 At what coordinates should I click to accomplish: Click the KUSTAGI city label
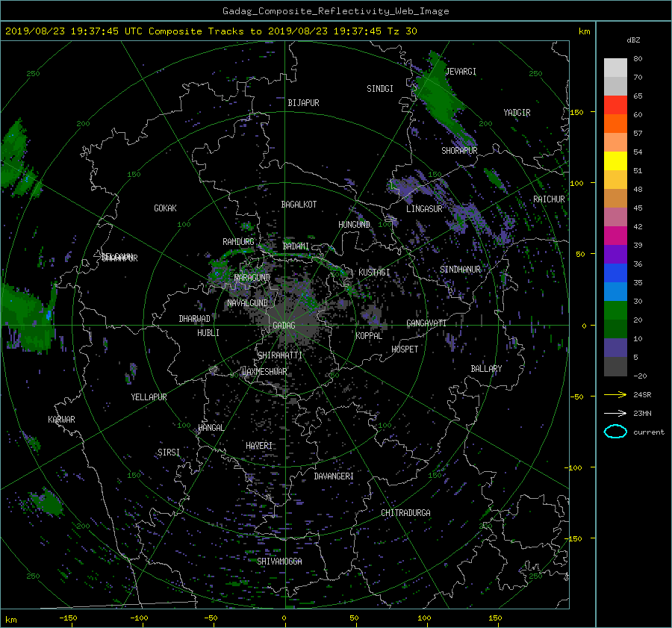coord(374,273)
